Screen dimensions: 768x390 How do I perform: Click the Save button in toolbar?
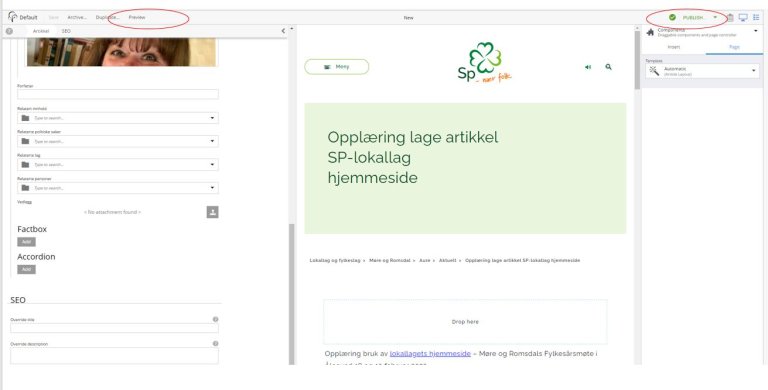click(x=53, y=17)
